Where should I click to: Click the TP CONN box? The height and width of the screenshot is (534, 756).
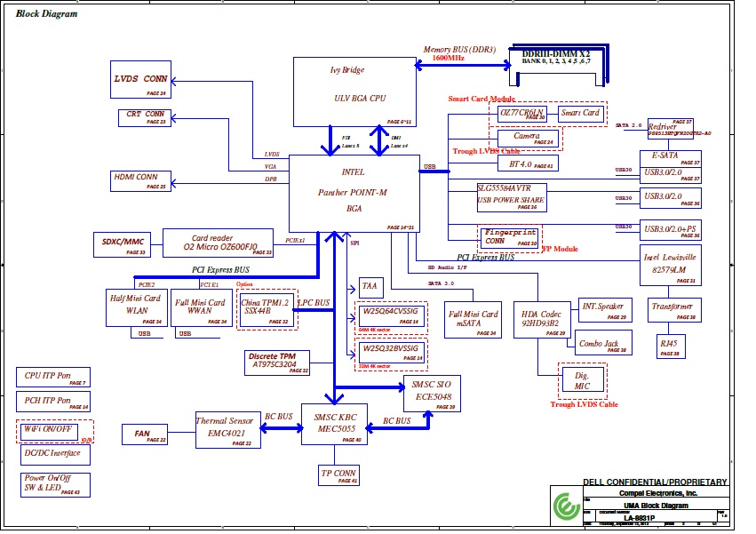(x=338, y=475)
